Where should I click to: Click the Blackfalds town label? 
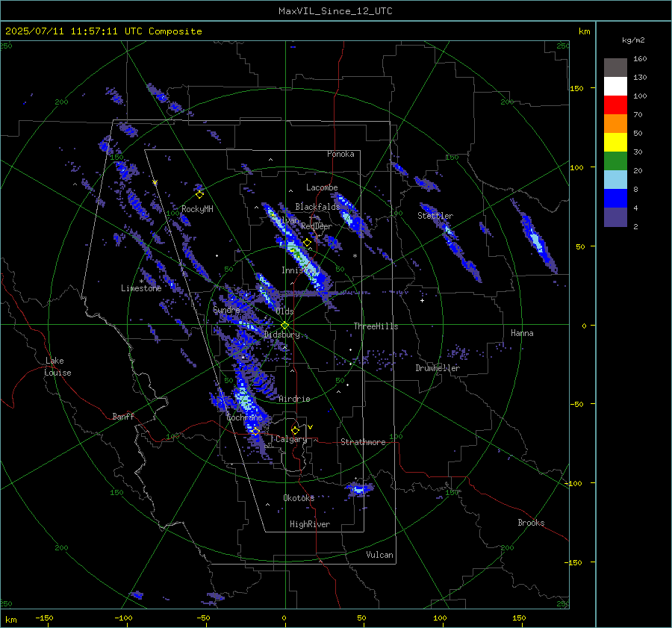317,207
